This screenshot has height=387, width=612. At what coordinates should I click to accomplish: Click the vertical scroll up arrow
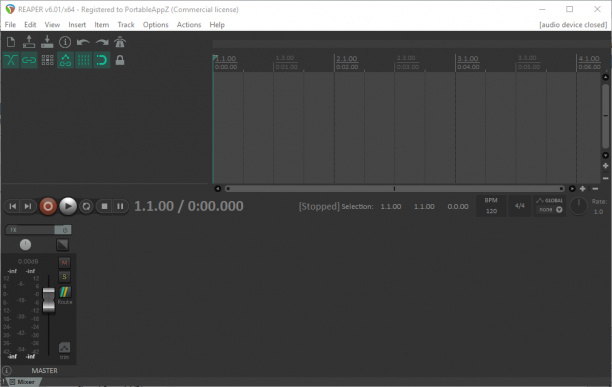(x=605, y=77)
